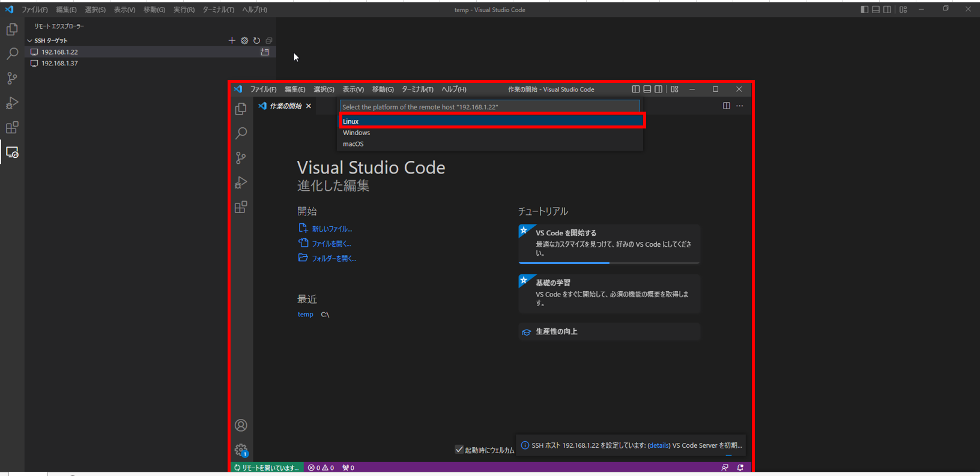Open Run and Debug in the temp window
980x476 pixels.
click(12, 103)
